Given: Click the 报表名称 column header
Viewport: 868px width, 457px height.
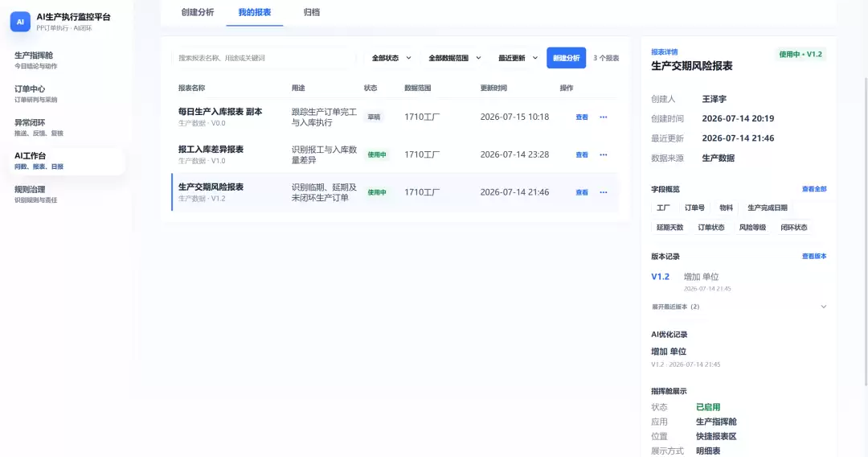Looking at the screenshot, I should [x=191, y=88].
